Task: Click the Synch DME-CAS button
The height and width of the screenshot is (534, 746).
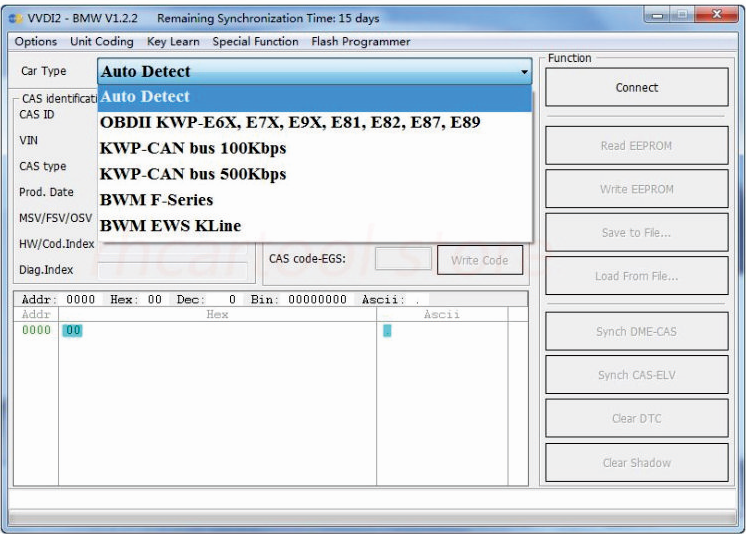Action: tap(637, 331)
